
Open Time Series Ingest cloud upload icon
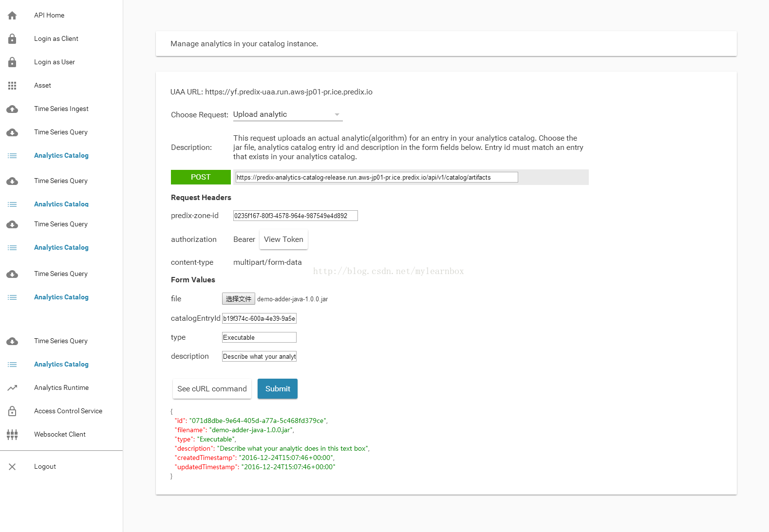pyautogui.click(x=12, y=109)
